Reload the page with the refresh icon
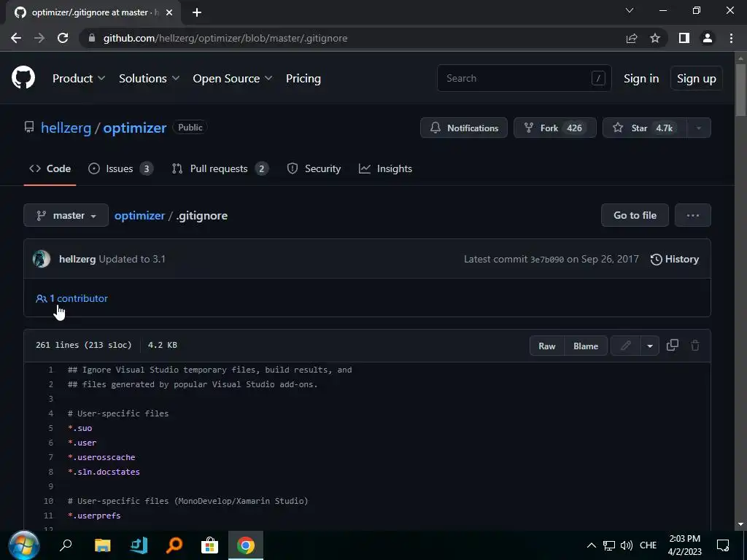The width and height of the screenshot is (747, 560). point(63,38)
